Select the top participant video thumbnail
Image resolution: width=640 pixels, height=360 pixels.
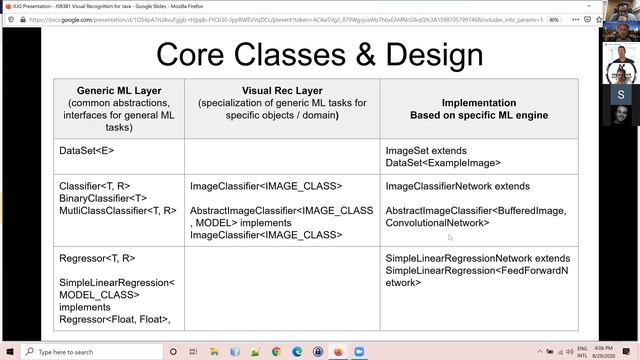tap(621, 10)
